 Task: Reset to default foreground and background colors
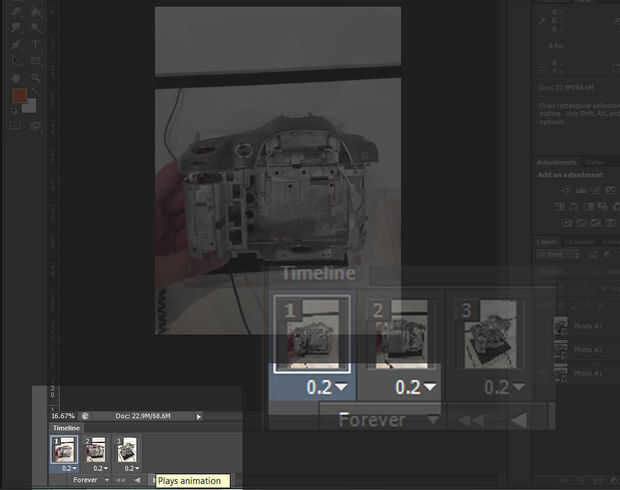[x=15, y=109]
